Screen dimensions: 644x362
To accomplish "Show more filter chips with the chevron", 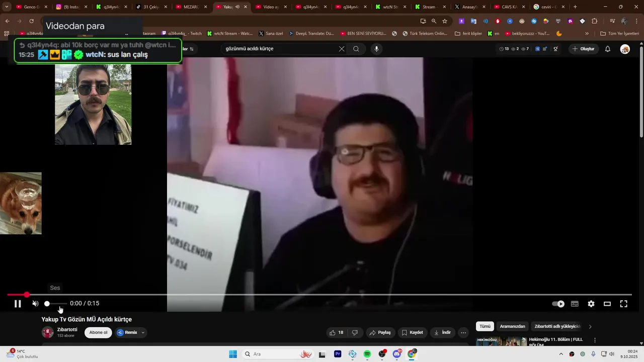I will pyautogui.click(x=590, y=326).
